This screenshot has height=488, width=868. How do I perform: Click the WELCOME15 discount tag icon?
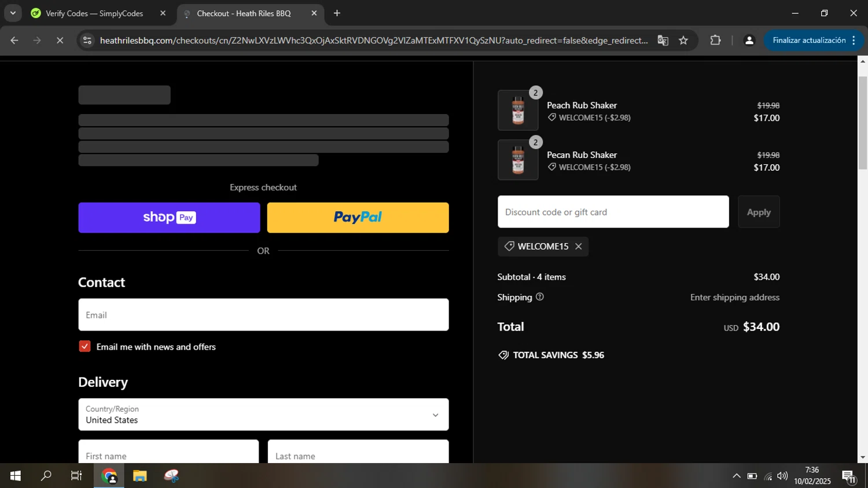pos(509,246)
